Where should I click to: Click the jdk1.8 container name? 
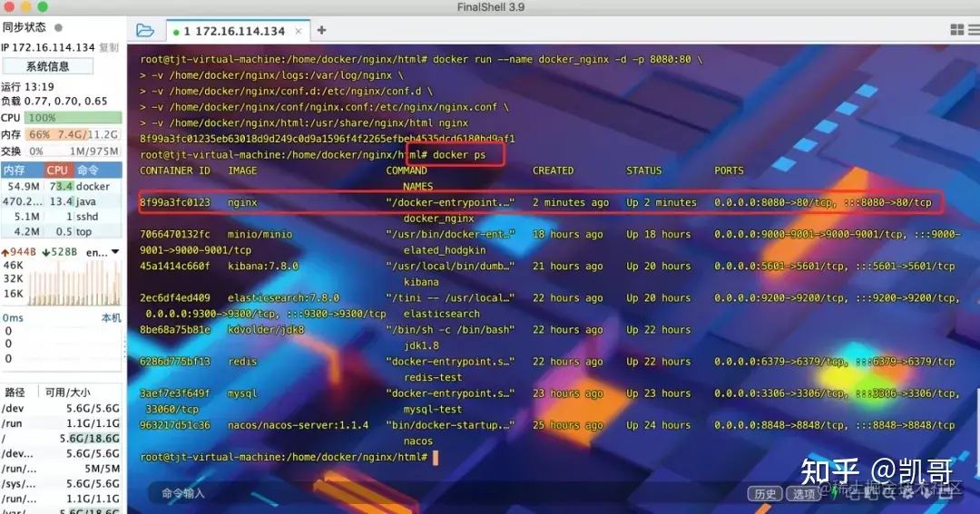coord(421,346)
